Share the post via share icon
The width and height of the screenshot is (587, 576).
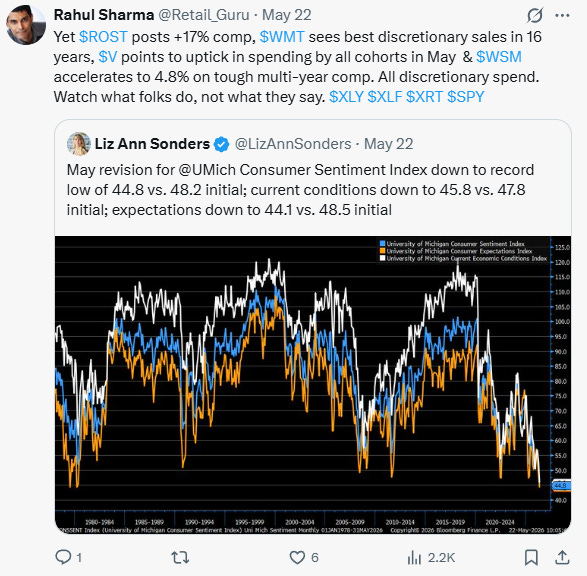[x=562, y=557]
